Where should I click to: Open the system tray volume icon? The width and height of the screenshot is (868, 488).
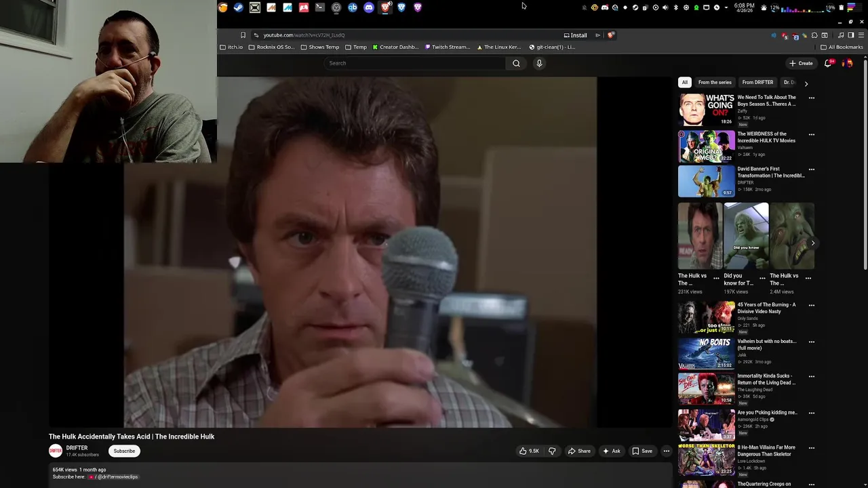pos(665,7)
